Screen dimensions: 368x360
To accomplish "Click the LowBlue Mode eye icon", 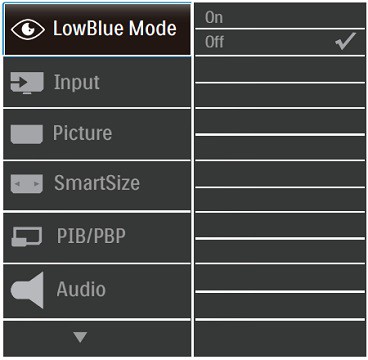I will coord(28,30).
